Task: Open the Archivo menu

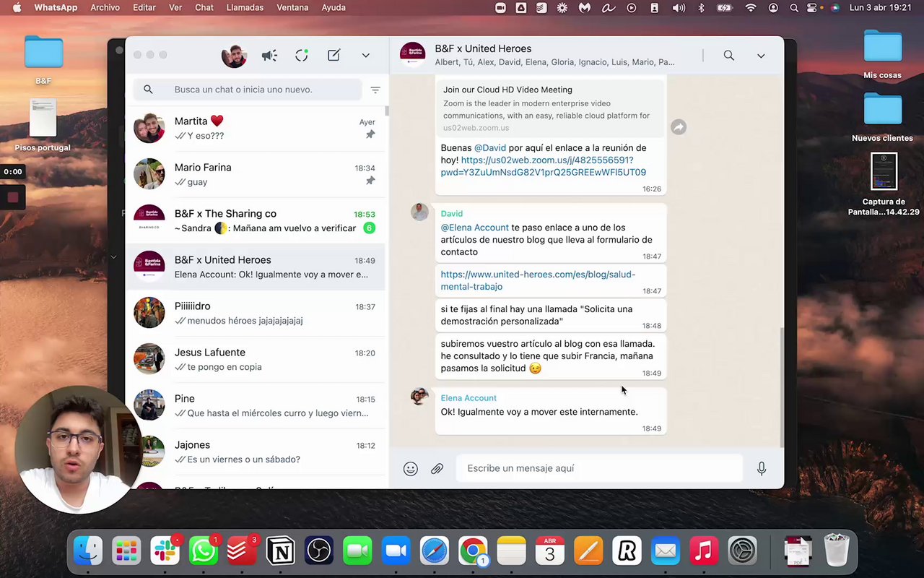Action: (105, 8)
